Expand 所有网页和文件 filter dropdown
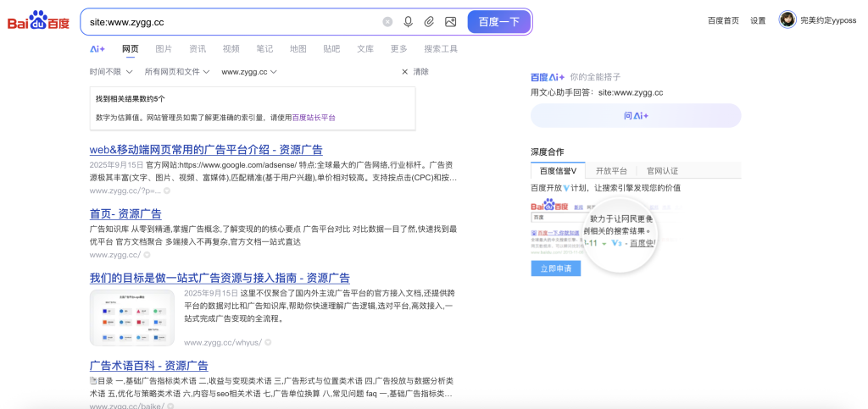Image resolution: width=868 pixels, height=409 pixels. coord(177,72)
